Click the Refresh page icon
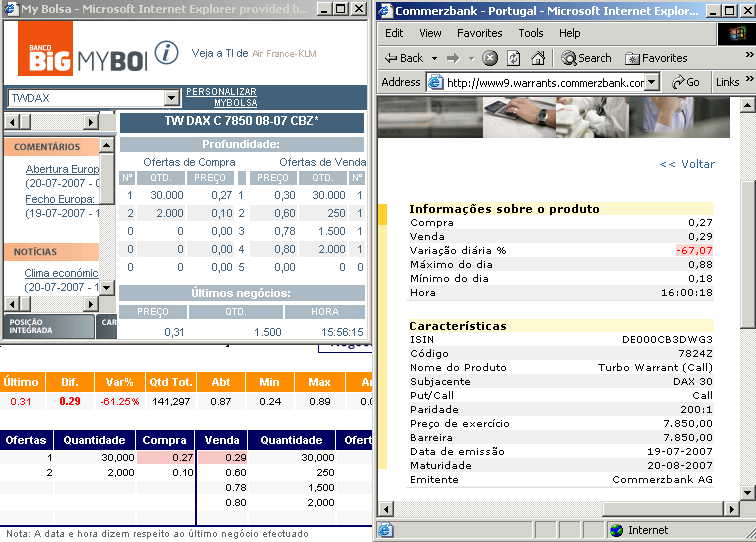Viewport: 756px width, 542px height. (513, 58)
